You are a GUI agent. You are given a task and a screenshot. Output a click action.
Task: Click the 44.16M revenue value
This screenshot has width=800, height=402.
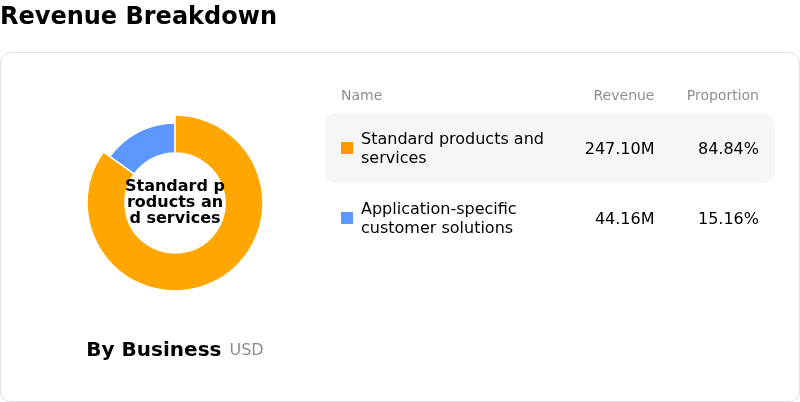pyautogui.click(x=624, y=218)
